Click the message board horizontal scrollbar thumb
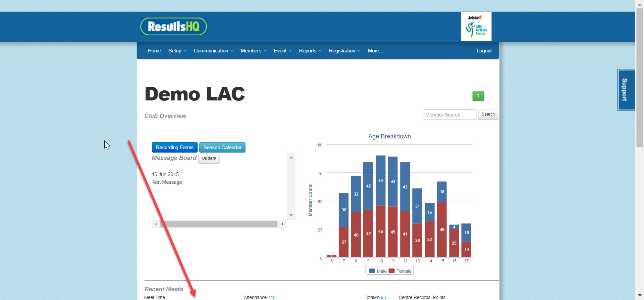This screenshot has height=300, width=644. click(219, 224)
